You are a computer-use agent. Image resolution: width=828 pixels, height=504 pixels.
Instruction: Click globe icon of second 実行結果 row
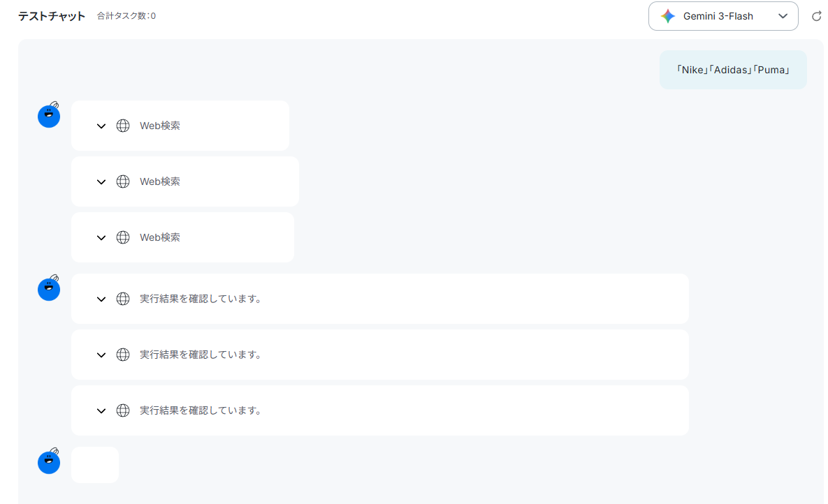coord(123,355)
